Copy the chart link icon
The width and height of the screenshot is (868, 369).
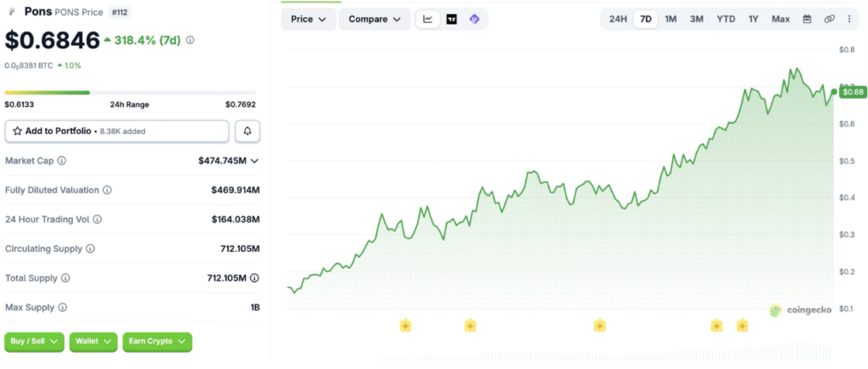829,19
